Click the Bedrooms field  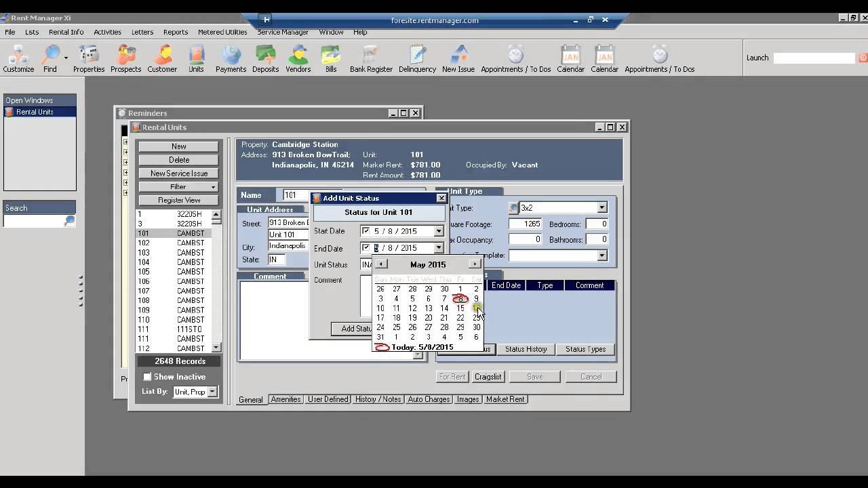pyautogui.click(x=596, y=224)
